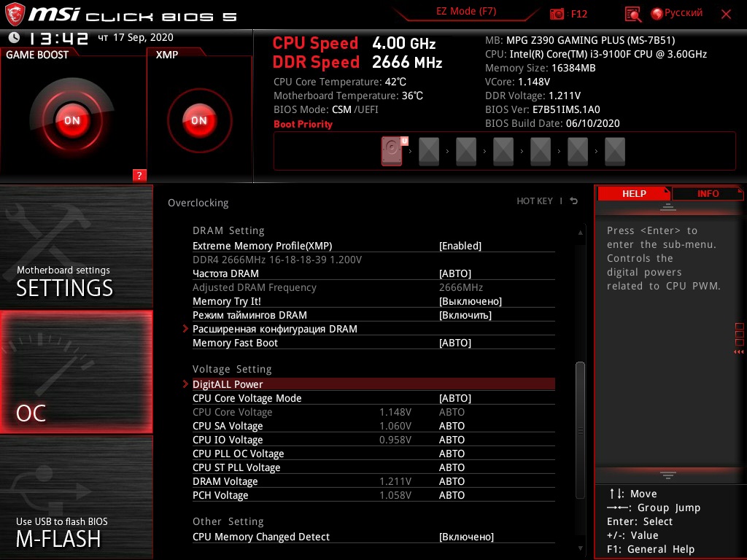Switch to the HELP tab
Viewport: 747px width, 560px height.
[x=634, y=194]
